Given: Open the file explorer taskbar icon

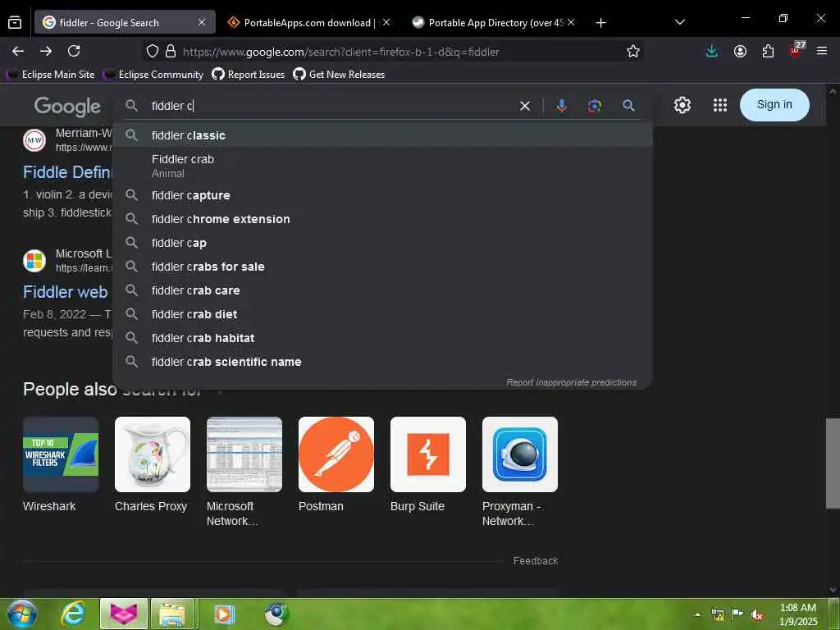Looking at the screenshot, I should [x=172, y=614].
